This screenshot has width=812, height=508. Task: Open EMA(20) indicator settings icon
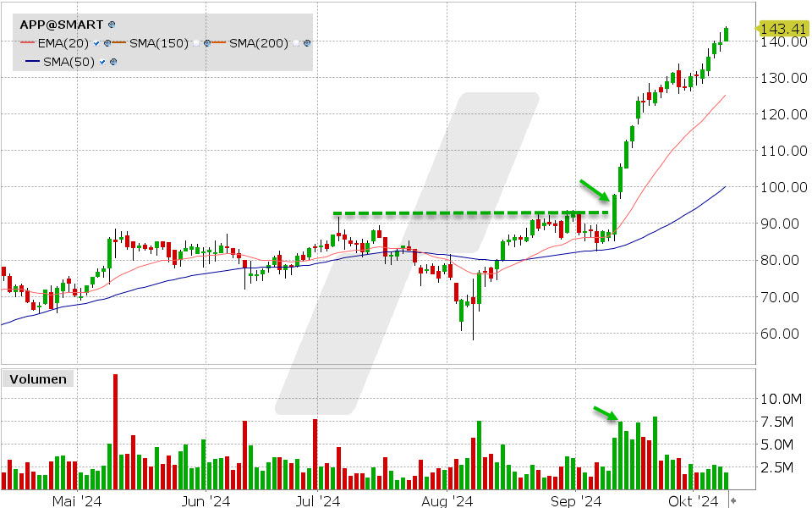107,43
